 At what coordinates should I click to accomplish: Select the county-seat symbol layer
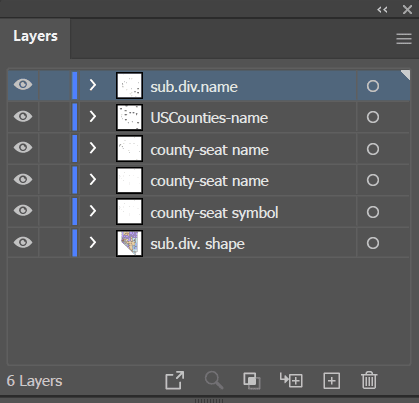[214, 213]
